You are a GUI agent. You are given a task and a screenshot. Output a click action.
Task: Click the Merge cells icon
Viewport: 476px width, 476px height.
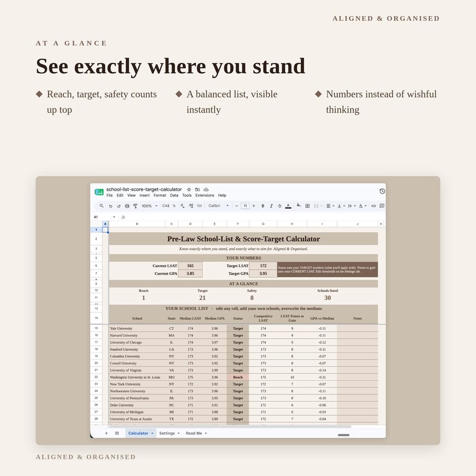[316, 206]
